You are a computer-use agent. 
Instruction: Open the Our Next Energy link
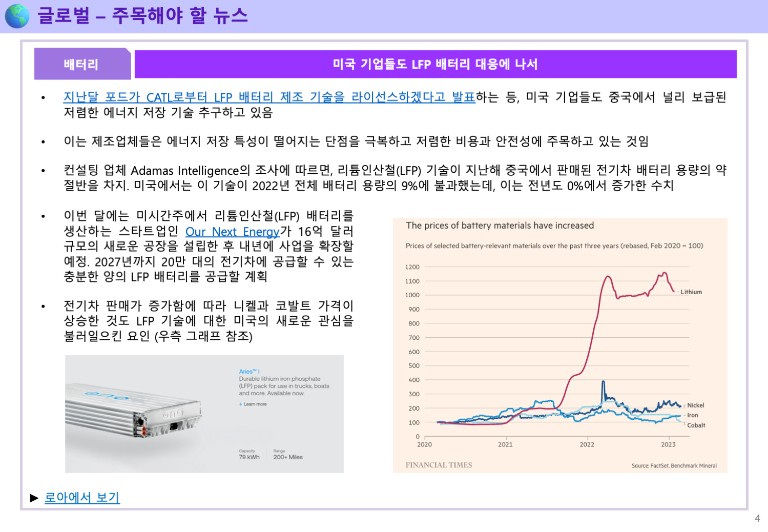pos(233,232)
